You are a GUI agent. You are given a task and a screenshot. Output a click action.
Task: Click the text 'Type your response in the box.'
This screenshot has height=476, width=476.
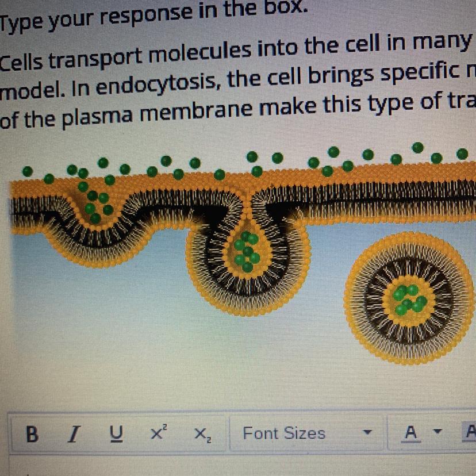(153, 15)
